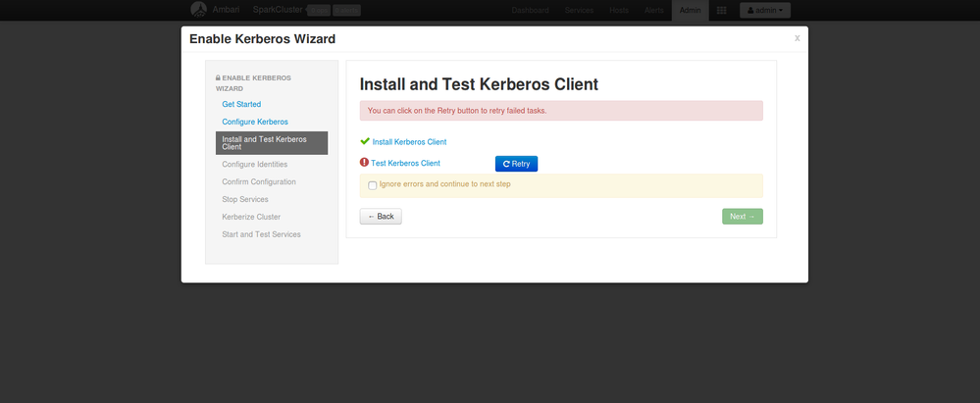Open the Install Kerberos Client task link
980x403 pixels.
(x=409, y=142)
